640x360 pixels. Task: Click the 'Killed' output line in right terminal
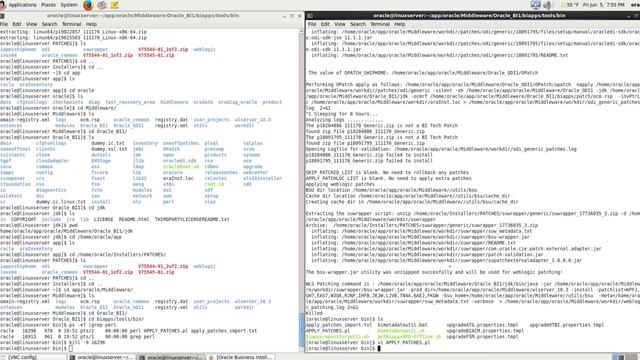coord(314,313)
